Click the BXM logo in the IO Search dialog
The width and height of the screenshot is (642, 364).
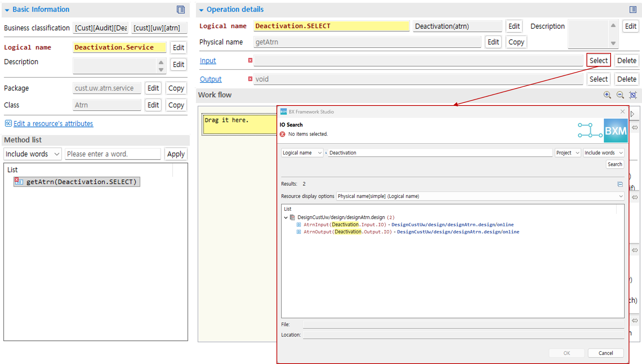coord(616,130)
